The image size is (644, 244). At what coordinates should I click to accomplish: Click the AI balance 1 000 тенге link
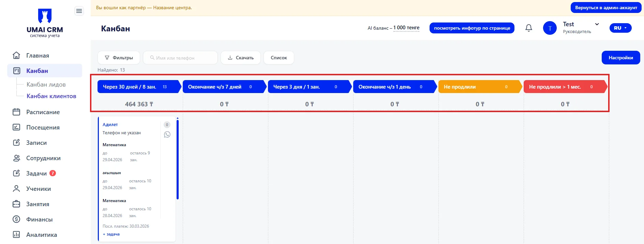click(x=406, y=28)
